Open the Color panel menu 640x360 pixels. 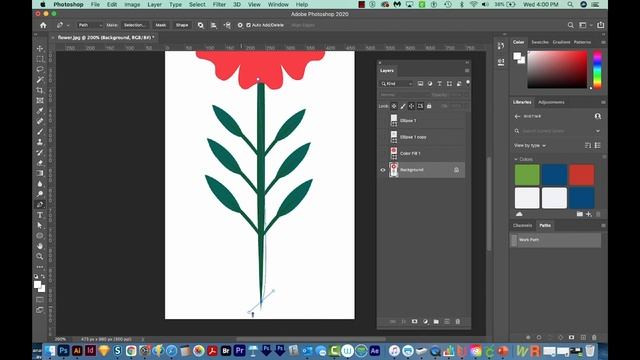(x=603, y=42)
